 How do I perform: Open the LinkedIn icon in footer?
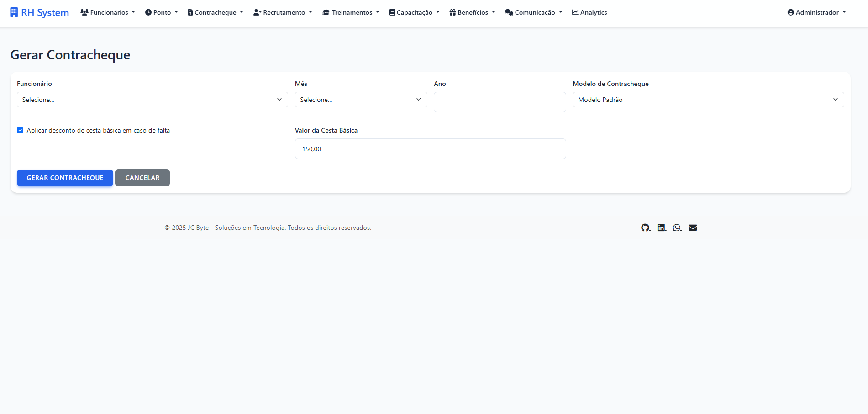click(661, 228)
